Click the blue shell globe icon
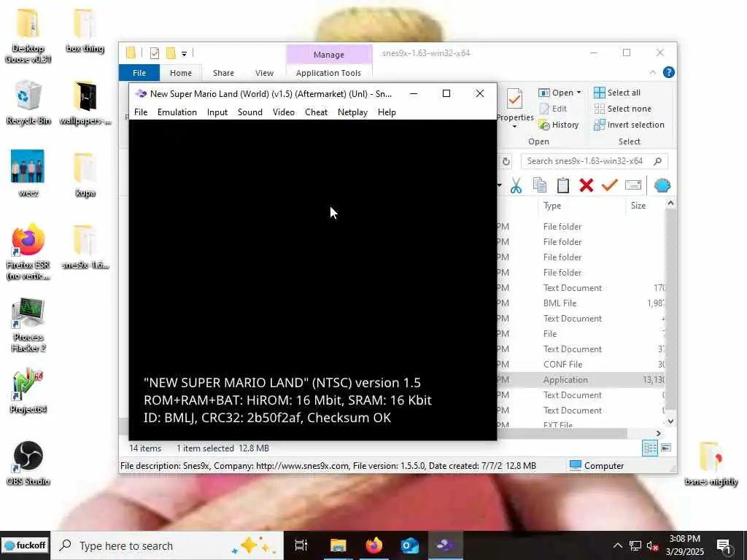Image resolution: width=747 pixels, height=560 pixels. [x=662, y=185]
